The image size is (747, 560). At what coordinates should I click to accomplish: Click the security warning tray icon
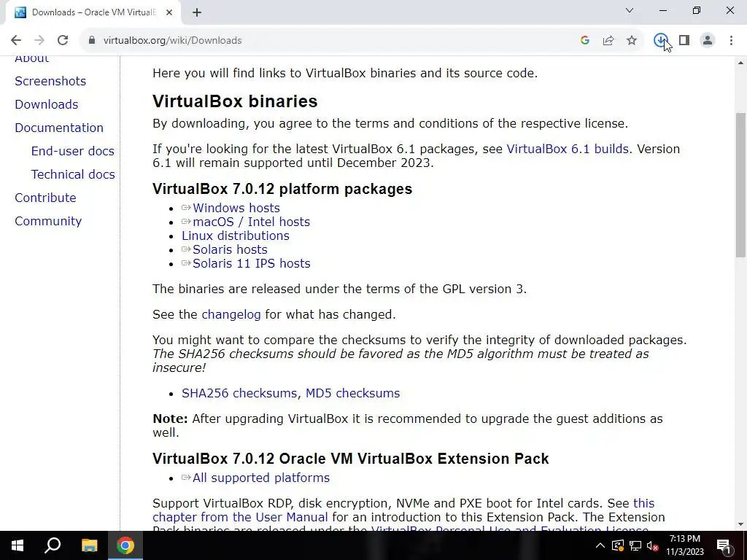617,545
